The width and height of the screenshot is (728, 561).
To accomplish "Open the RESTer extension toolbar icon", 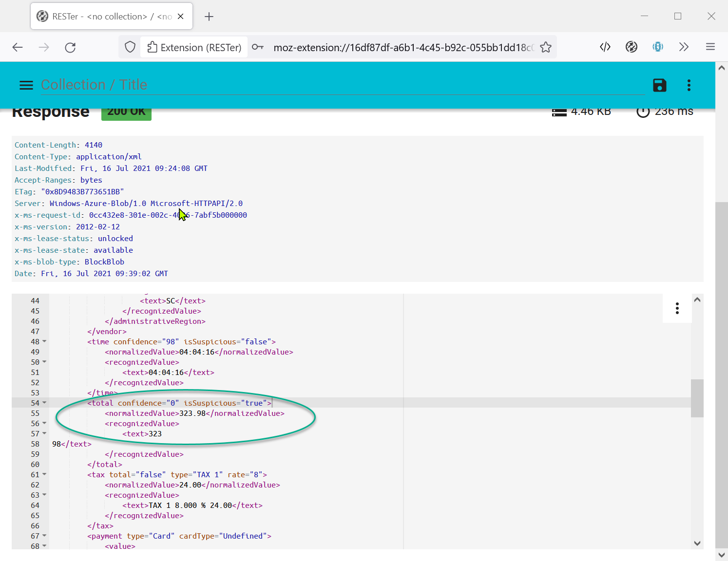I will (631, 47).
